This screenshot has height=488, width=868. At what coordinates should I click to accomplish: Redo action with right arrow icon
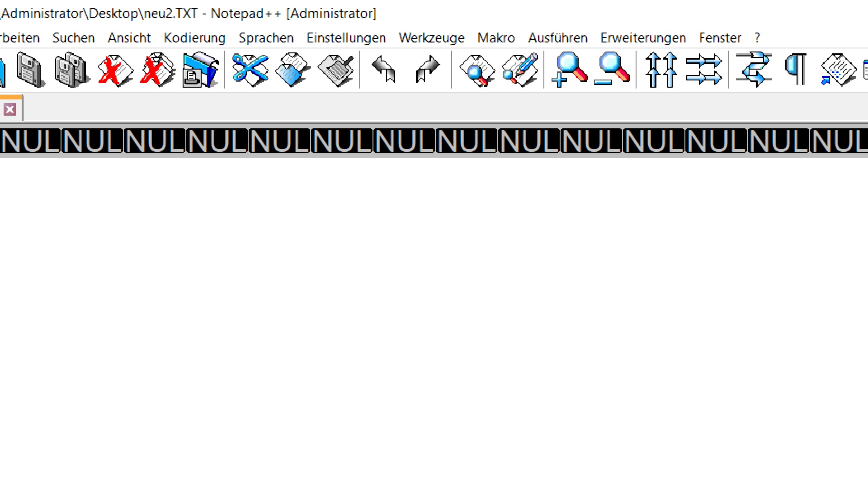427,70
